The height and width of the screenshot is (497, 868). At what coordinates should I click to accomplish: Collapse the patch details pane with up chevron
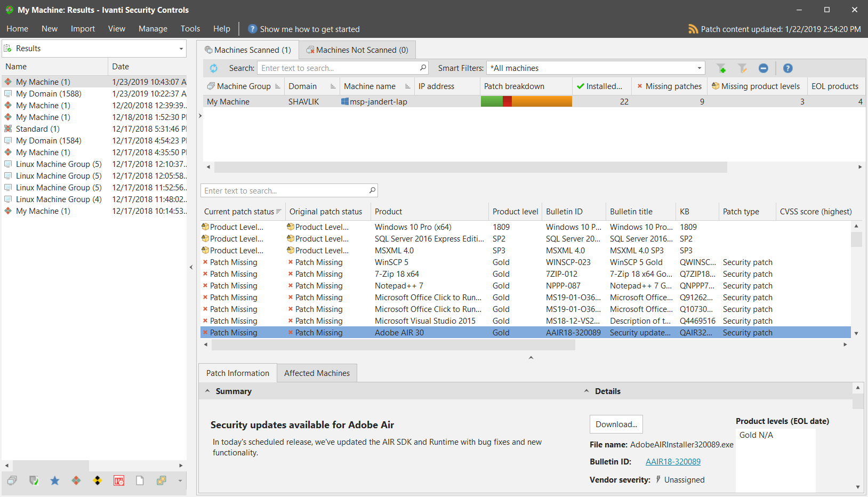pos(531,357)
